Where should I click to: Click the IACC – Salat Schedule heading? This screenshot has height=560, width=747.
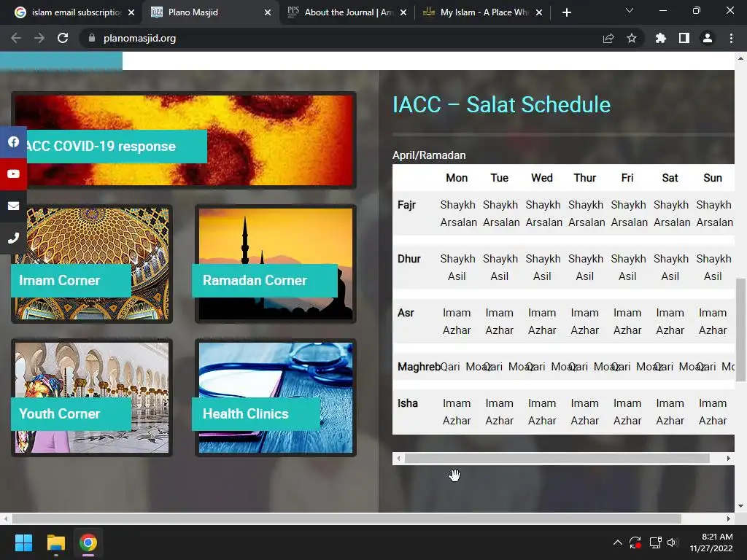pyautogui.click(x=501, y=105)
